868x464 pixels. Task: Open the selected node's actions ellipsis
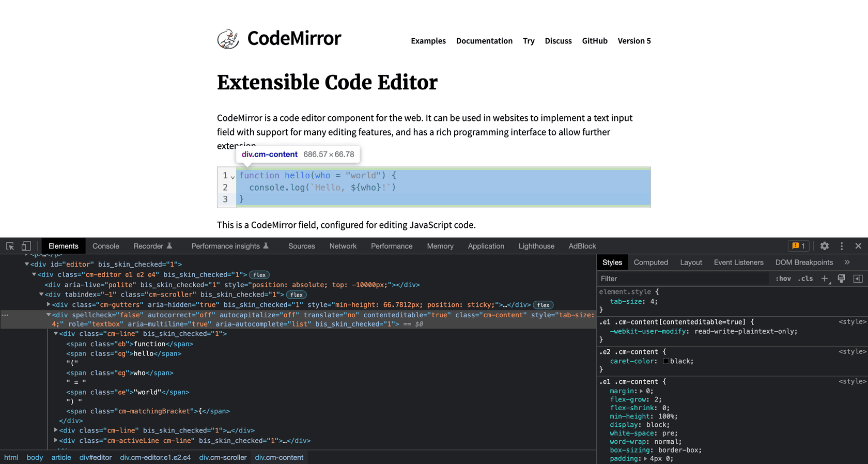(x=5, y=315)
